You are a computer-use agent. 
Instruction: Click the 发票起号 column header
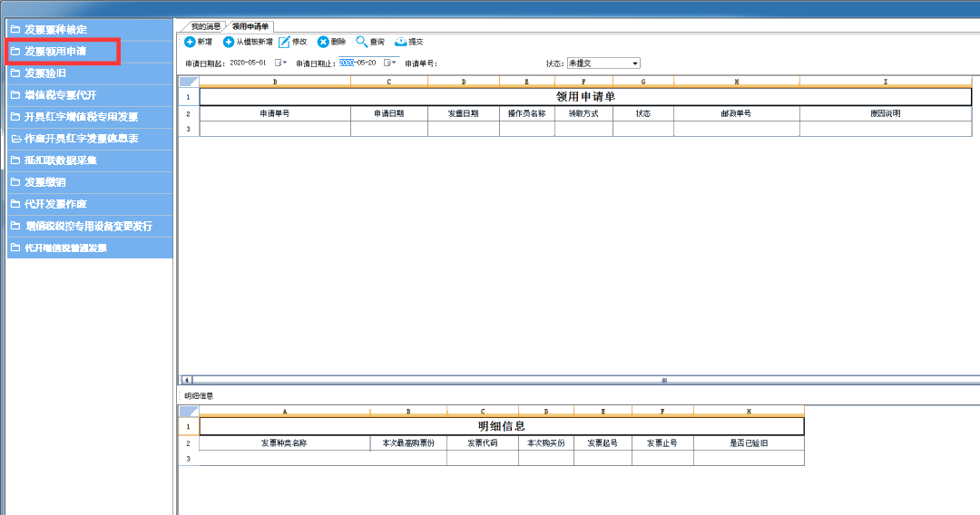603,443
